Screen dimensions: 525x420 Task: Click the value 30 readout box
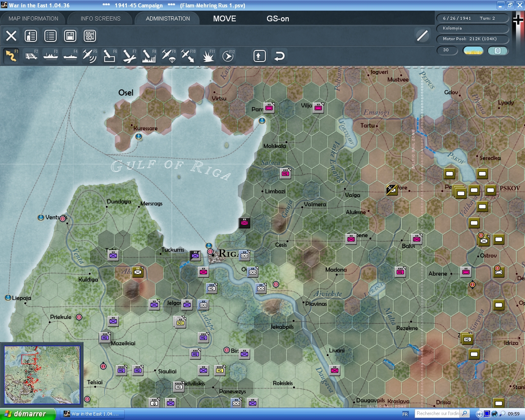(x=448, y=50)
